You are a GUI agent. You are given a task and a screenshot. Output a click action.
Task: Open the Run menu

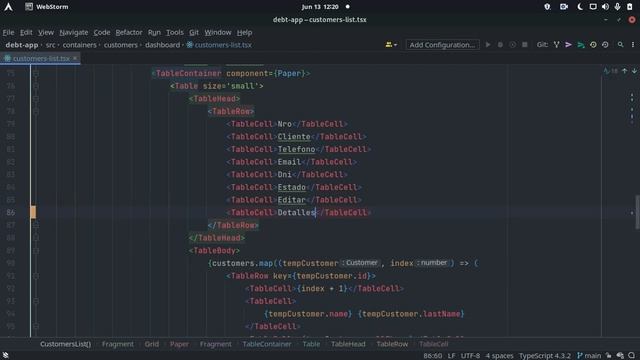(x=154, y=32)
